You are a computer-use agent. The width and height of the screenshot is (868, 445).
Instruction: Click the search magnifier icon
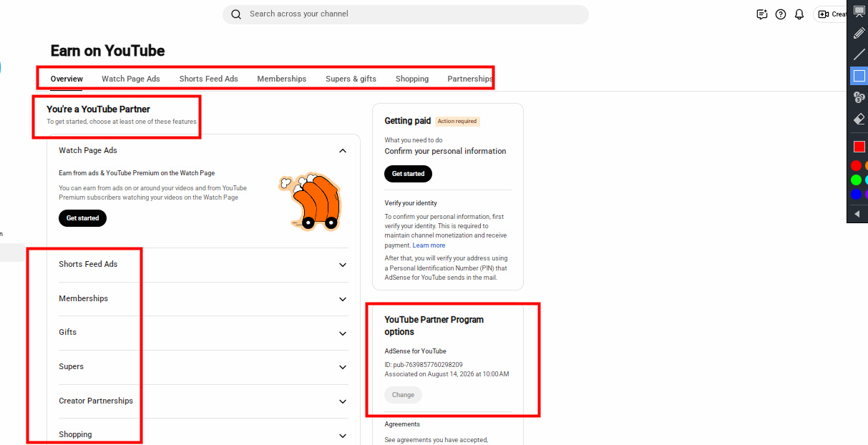pos(236,14)
